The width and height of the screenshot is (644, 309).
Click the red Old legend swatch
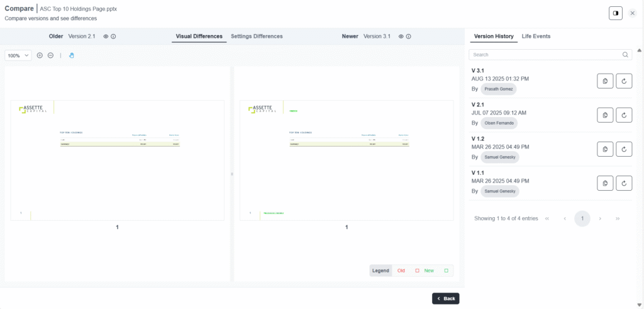tap(417, 271)
